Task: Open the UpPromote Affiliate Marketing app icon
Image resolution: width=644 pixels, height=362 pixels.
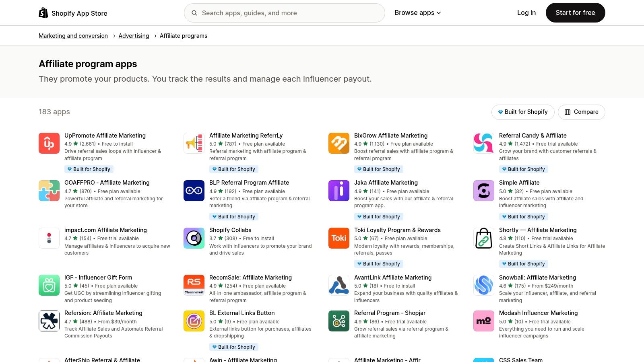Action: [x=49, y=143]
